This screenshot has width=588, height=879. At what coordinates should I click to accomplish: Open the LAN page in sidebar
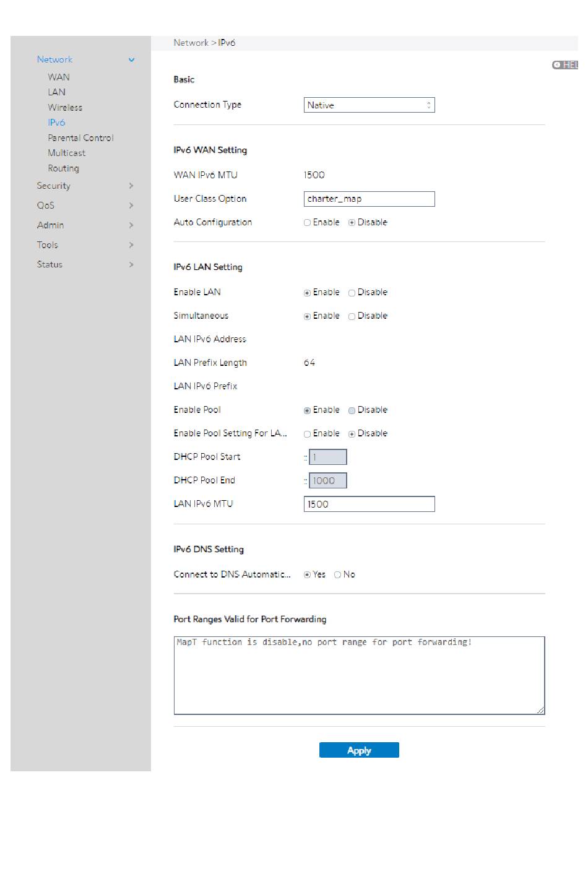pyautogui.click(x=57, y=92)
